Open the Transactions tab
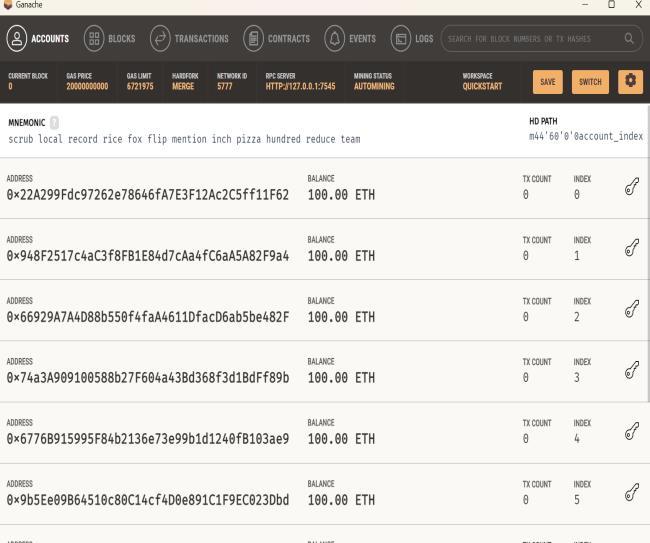This screenshot has height=543, width=650. tap(189, 39)
